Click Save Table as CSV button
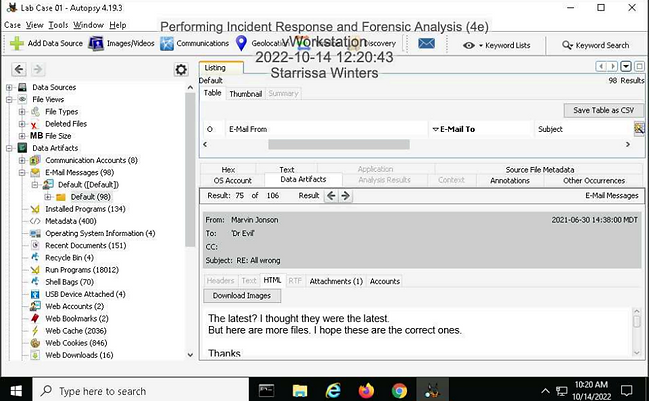The width and height of the screenshot is (649, 401). click(603, 110)
